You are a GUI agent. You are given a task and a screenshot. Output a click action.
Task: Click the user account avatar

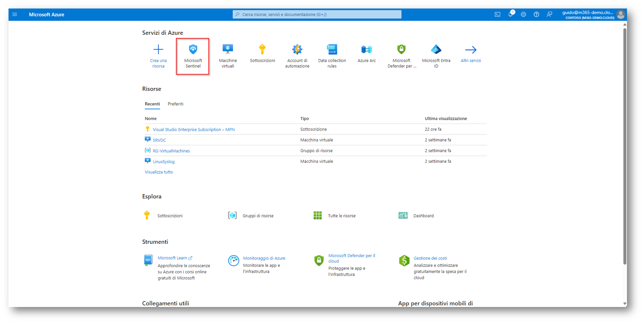tap(620, 15)
